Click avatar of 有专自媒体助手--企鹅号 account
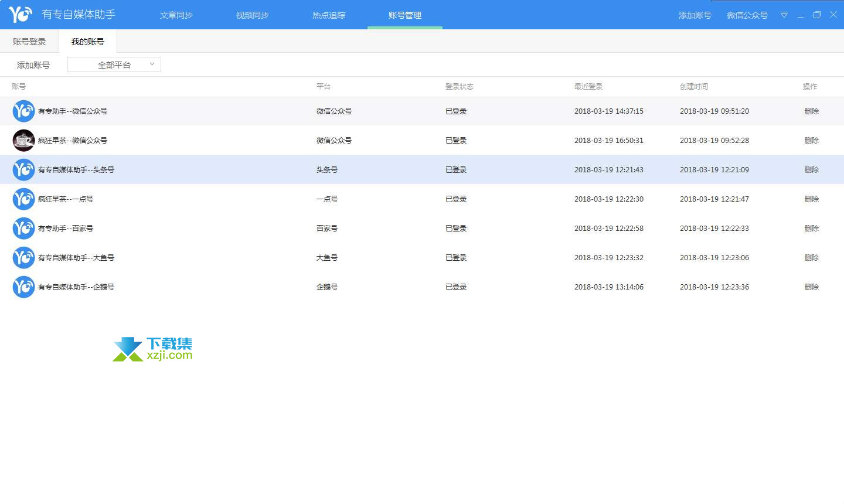The width and height of the screenshot is (844, 504). pos(23,287)
